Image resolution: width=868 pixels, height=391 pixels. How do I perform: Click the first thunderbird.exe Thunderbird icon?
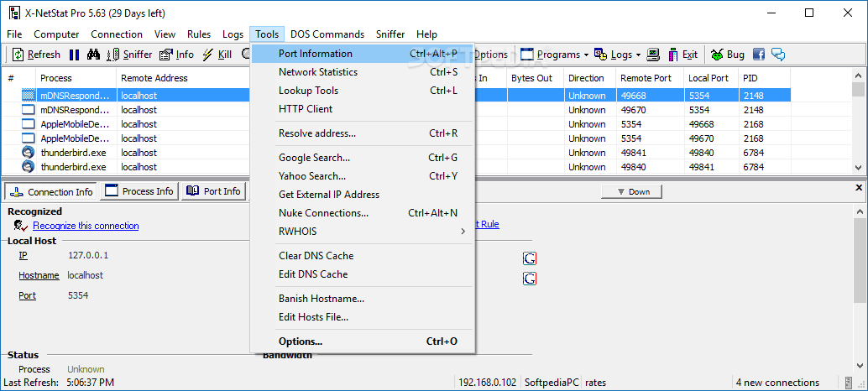coord(29,153)
